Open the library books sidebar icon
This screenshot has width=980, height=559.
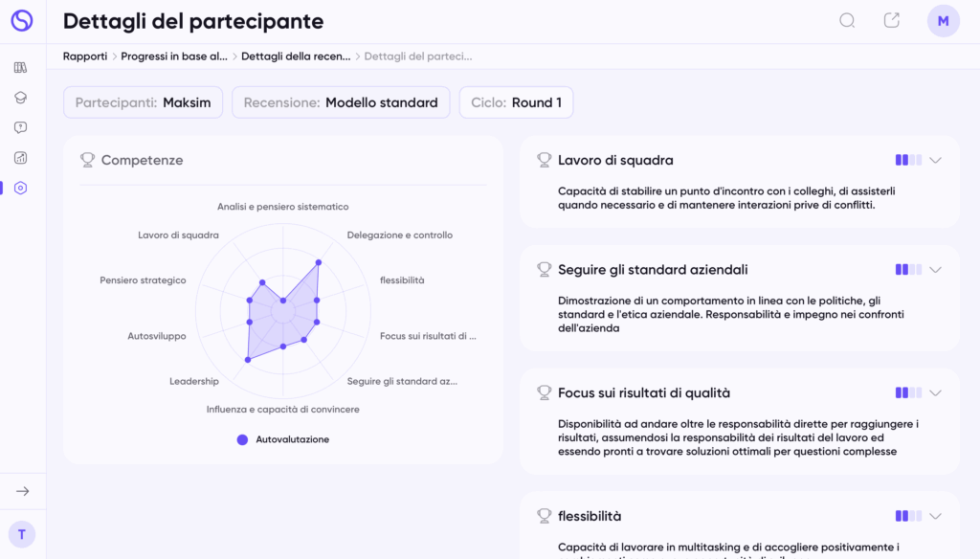[21, 68]
